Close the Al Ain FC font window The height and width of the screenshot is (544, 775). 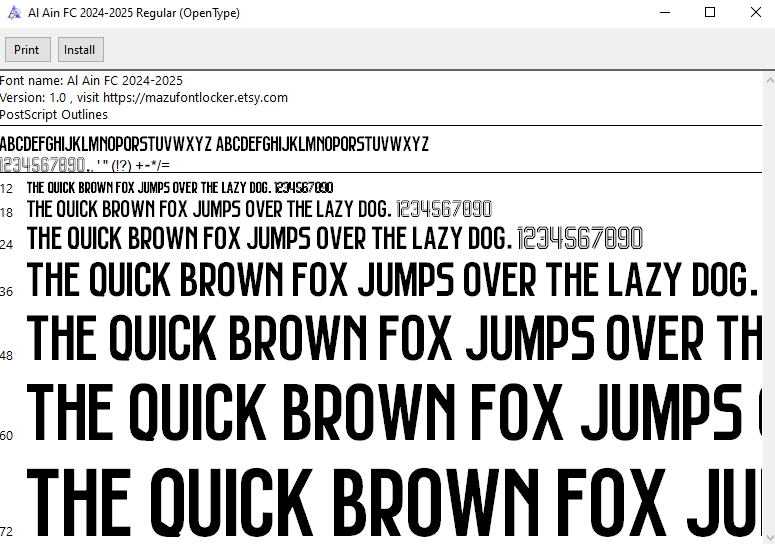755,13
